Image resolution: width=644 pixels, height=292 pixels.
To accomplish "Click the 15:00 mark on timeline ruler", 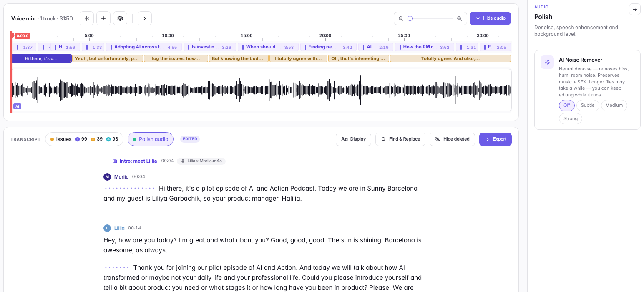I will point(247,36).
